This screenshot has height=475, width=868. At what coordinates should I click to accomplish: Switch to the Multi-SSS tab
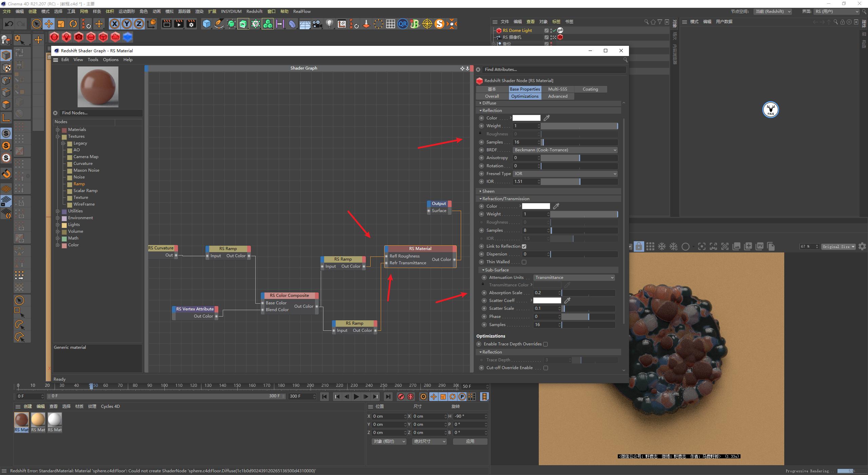point(557,89)
